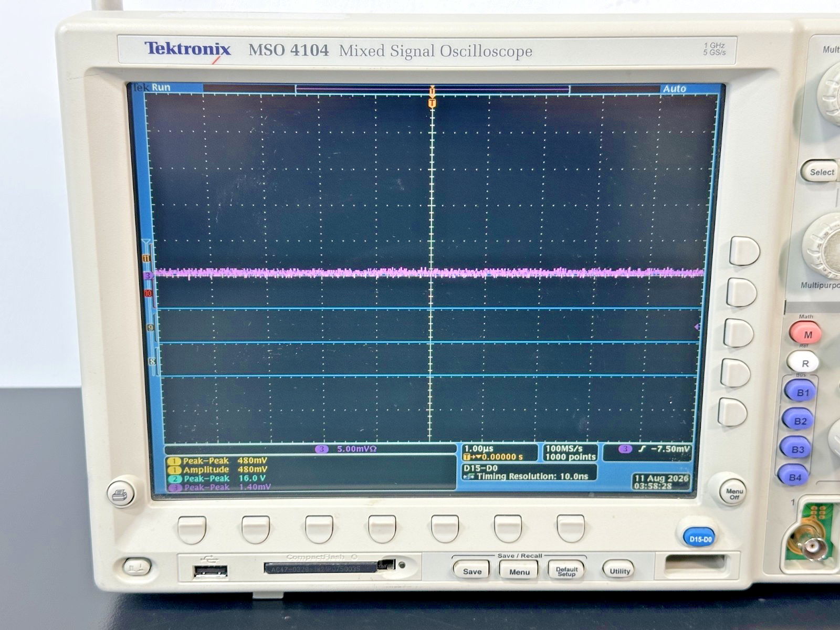Tap the purple channel 3 waveform trace
Image resolution: width=840 pixels, height=630 pixels.
[x=429, y=272]
